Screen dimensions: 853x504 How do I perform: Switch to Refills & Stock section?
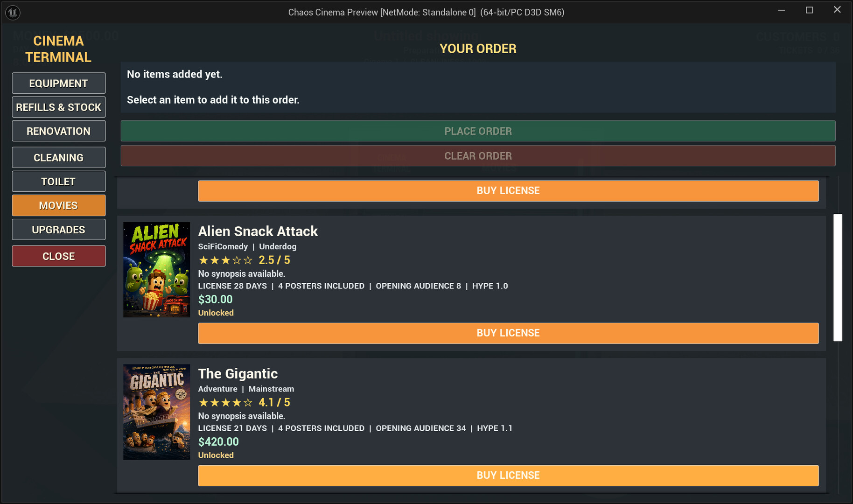click(59, 107)
